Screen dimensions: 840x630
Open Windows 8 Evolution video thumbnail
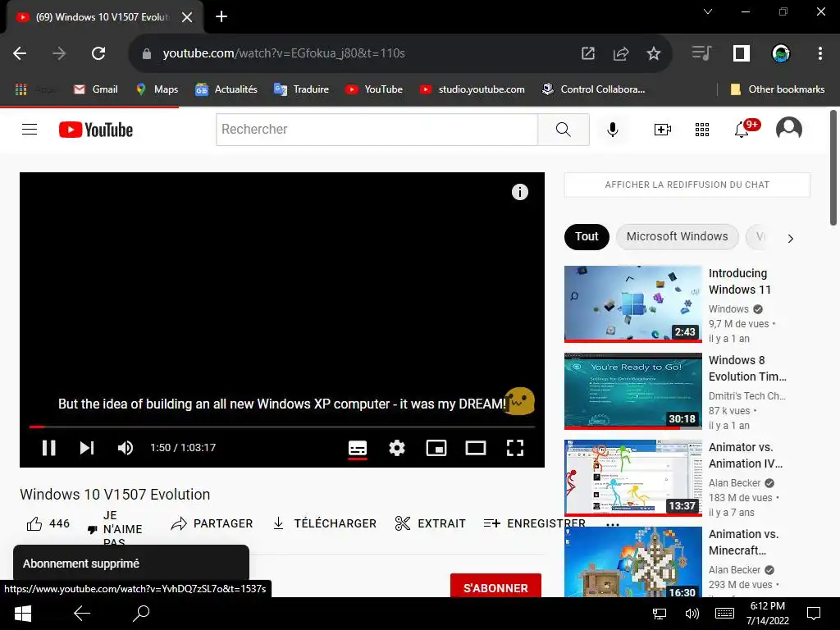pos(632,390)
